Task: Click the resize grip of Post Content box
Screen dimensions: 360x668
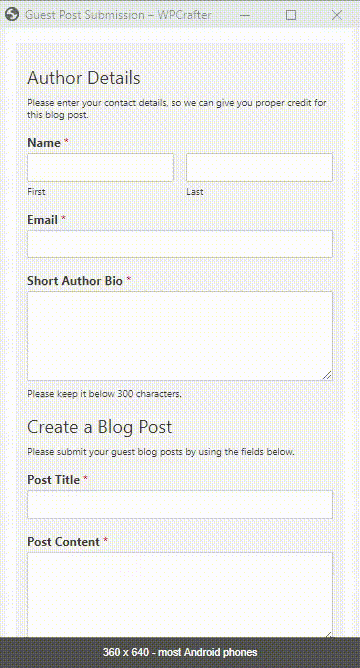Action: pos(327,634)
